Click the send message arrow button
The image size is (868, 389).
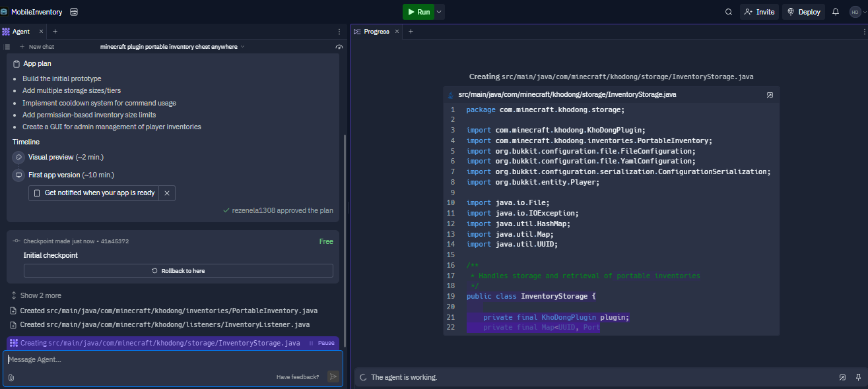(333, 376)
